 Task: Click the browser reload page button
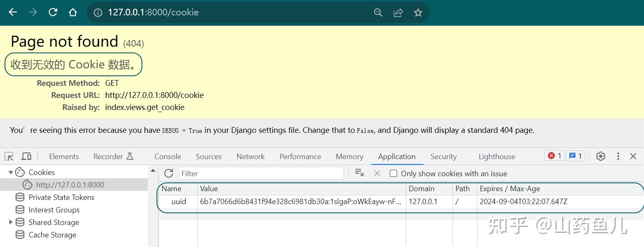coord(53,12)
